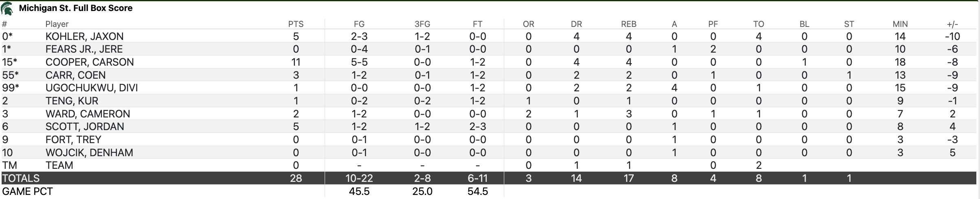This screenshot has width=980, height=199.
Task: Click the PTS column header
Action: point(296,24)
